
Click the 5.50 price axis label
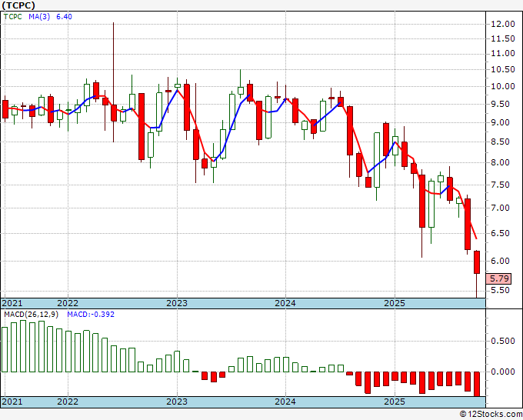[501, 290]
